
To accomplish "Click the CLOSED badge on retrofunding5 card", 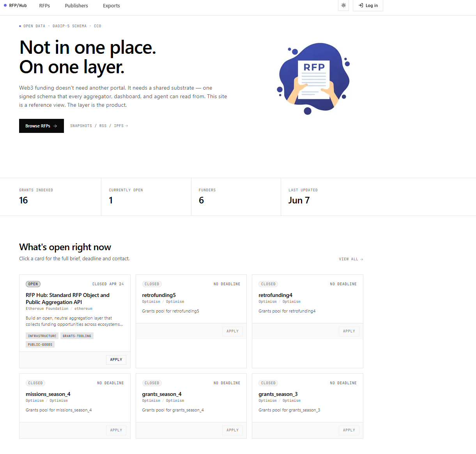I will pyautogui.click(x=152, y=284).
